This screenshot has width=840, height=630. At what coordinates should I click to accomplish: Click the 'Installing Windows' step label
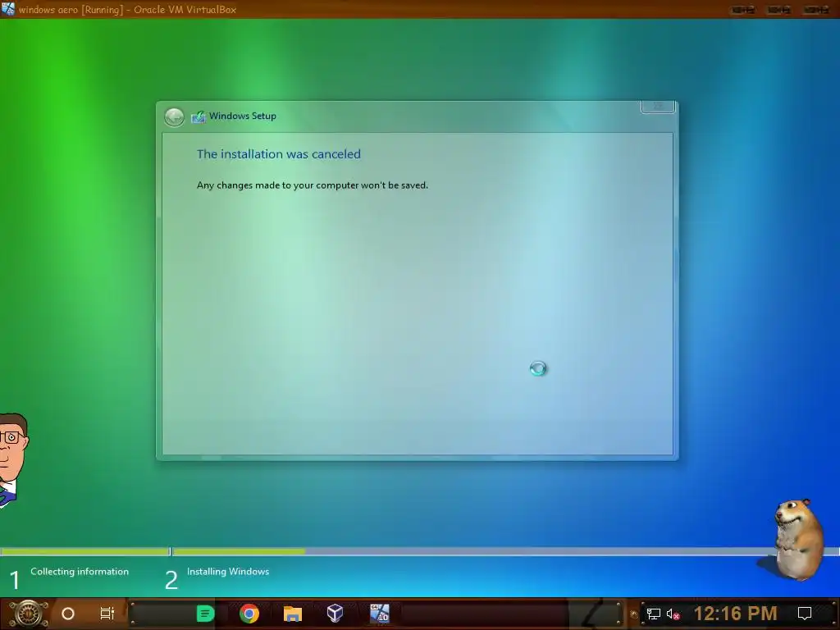228,572
